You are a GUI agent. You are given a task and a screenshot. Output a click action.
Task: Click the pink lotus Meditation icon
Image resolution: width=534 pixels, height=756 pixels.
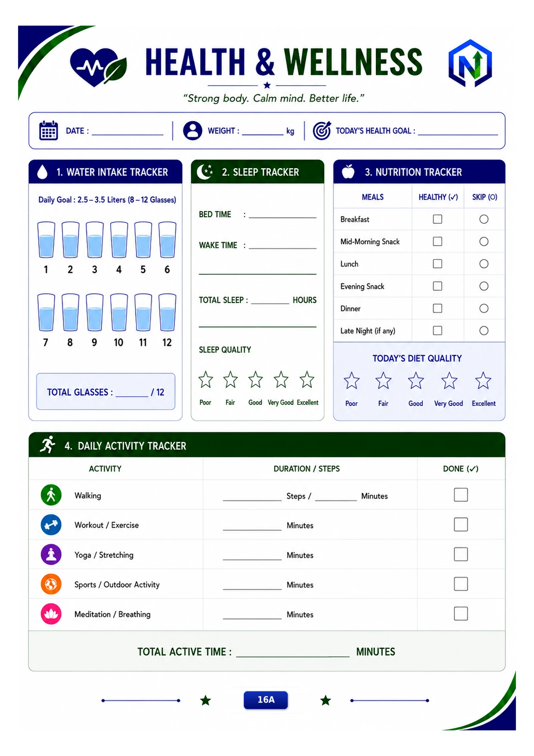51,614
